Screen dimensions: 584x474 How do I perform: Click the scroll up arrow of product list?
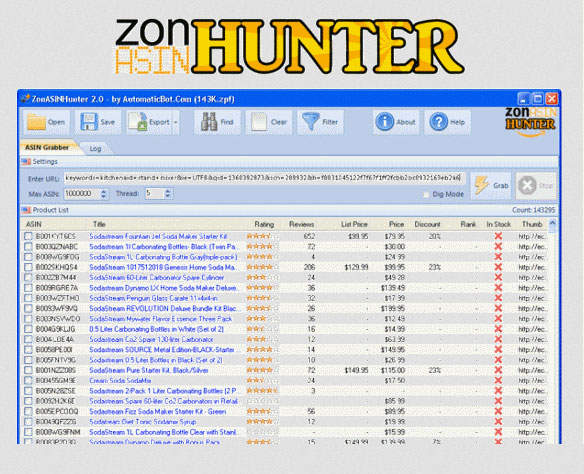coord(553,223)
